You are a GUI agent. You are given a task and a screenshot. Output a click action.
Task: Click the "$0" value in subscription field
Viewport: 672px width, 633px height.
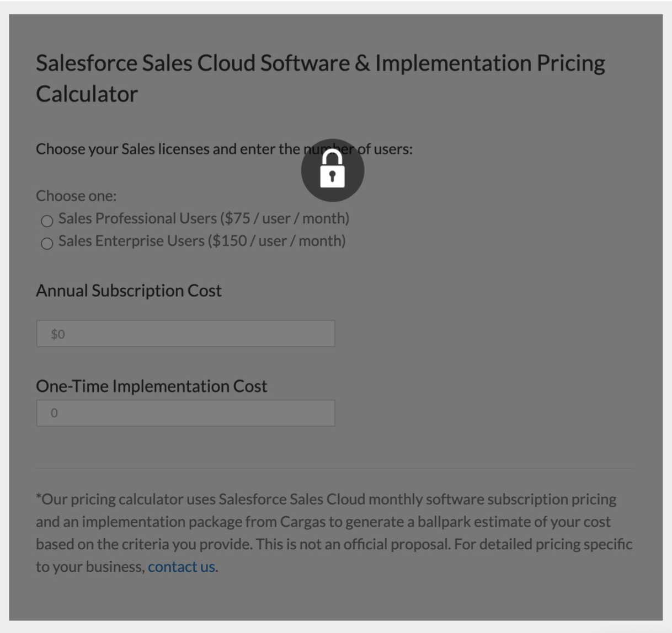coord(58,334)
